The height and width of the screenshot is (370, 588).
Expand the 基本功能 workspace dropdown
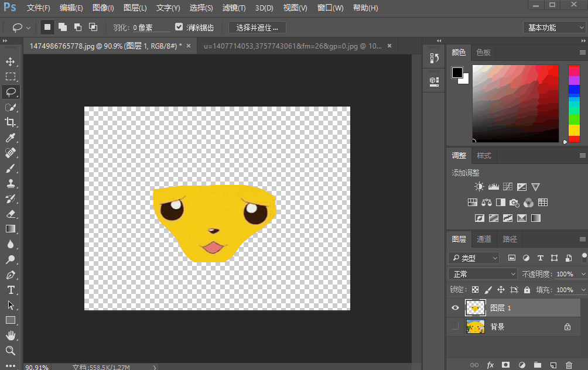[x=554, y=28]
